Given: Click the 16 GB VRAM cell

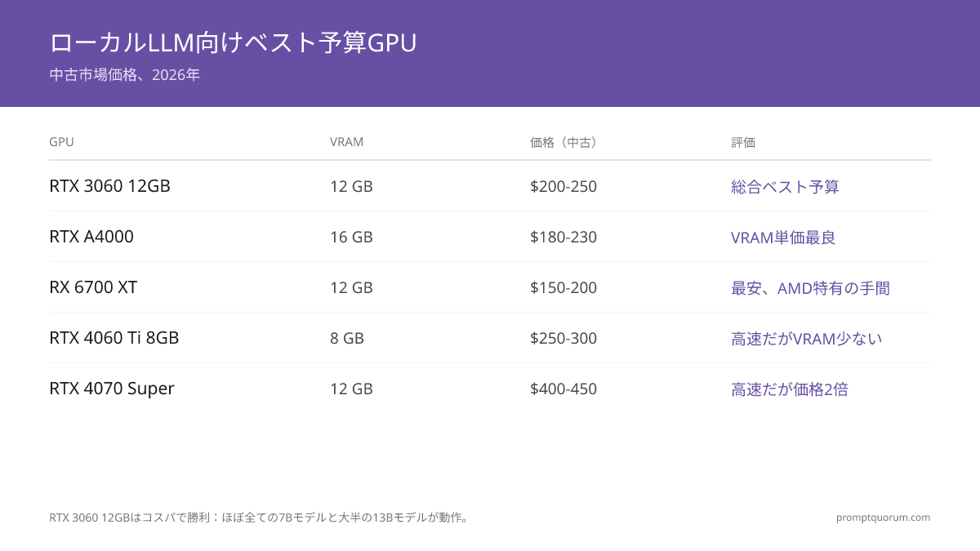Looking at the screenshot, I should pyautogui.click(x=351, y=237).
